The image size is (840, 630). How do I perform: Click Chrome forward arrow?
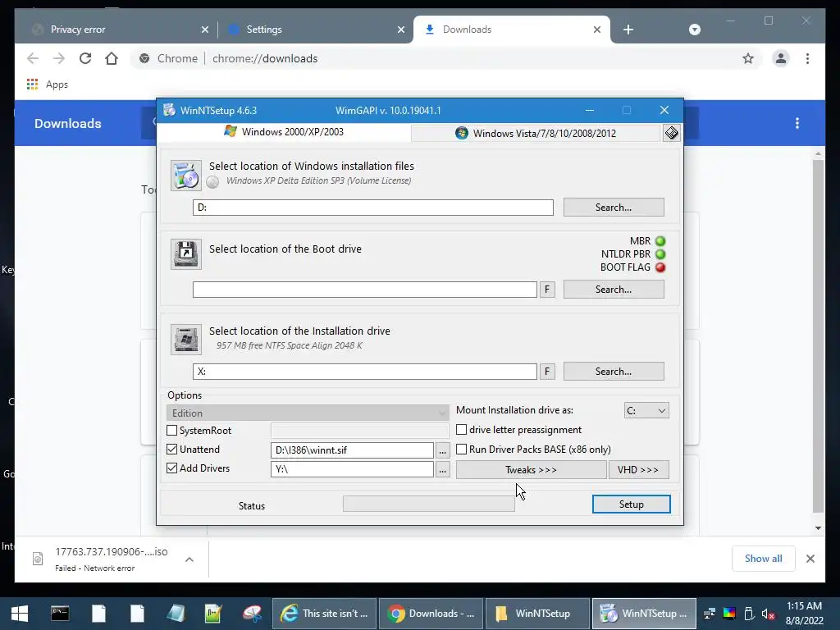(x=59, y=58)
